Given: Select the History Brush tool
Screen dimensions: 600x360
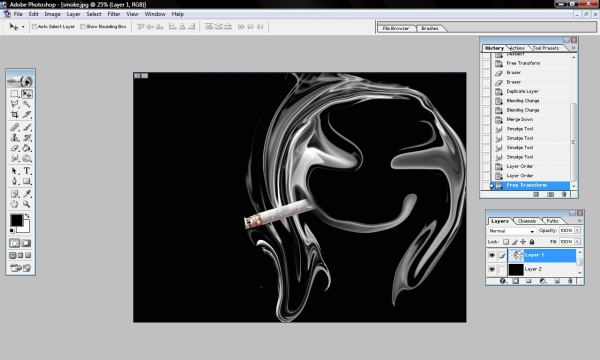Looking at the screenshot, I should click(x=27, y=137).
